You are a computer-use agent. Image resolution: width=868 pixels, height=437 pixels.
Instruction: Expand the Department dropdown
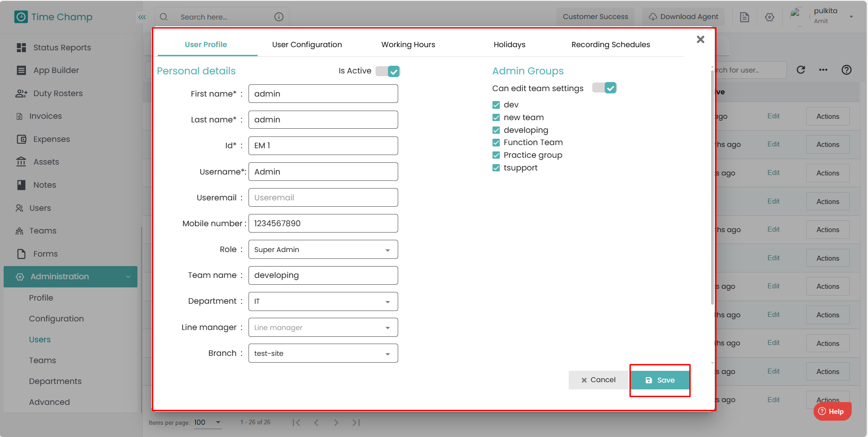(323, 301)
